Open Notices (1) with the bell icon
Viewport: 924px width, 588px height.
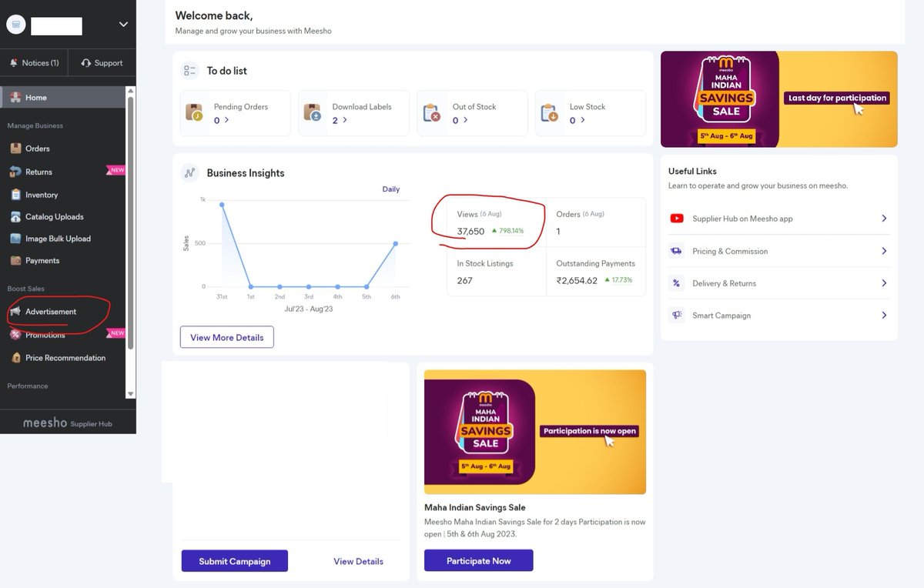tap(34, 63)
